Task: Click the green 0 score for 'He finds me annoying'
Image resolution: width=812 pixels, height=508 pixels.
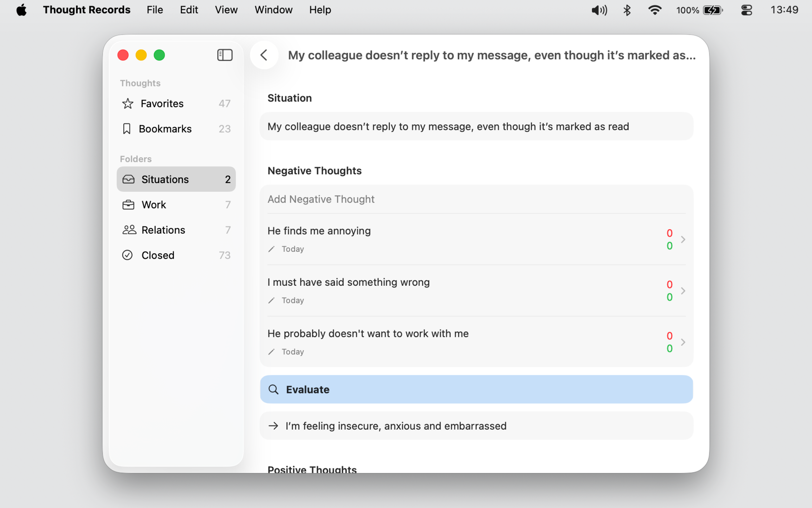Action: tap(669, 246)
